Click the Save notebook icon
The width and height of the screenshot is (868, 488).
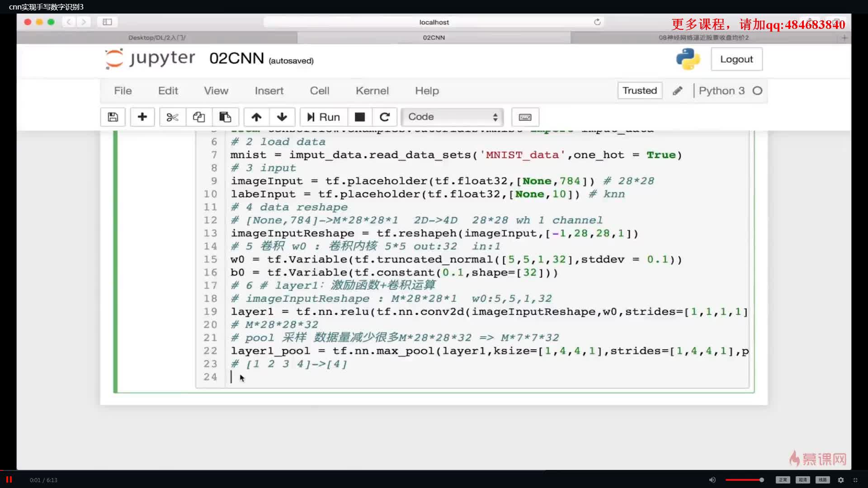click(x=113, y=116)
